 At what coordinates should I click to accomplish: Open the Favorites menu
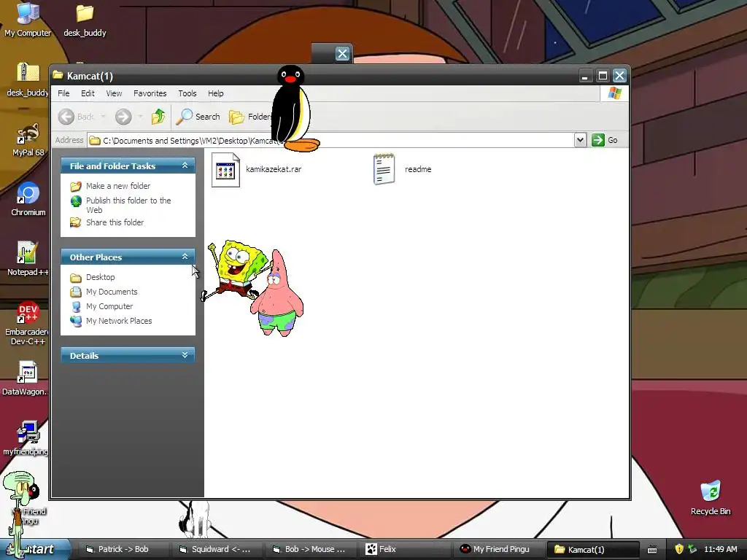[x=150, y=93]
